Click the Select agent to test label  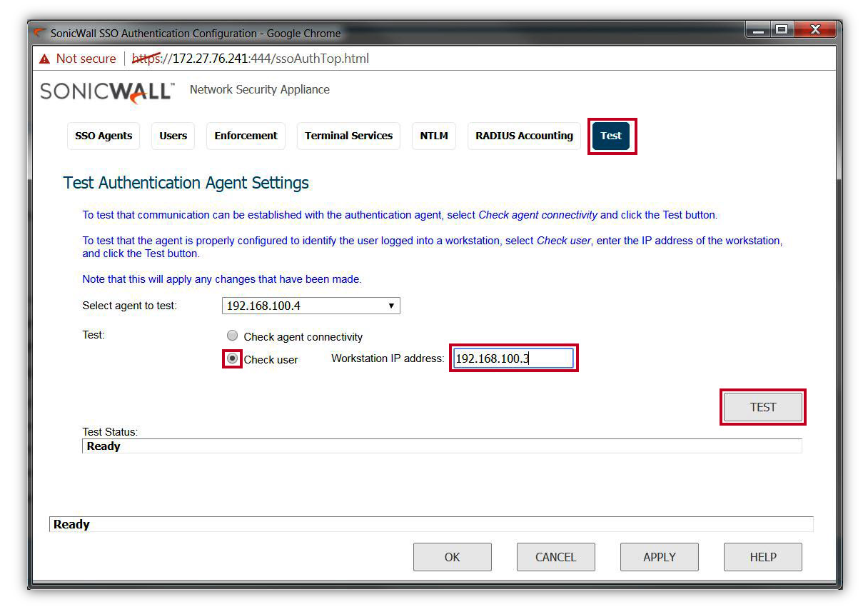point(130,306)
